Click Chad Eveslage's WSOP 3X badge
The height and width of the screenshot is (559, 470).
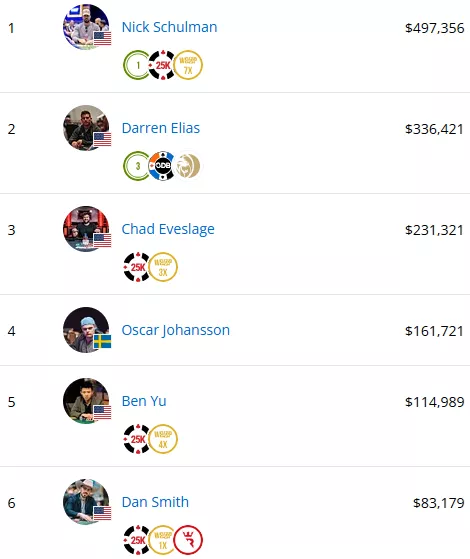[163, 267]
